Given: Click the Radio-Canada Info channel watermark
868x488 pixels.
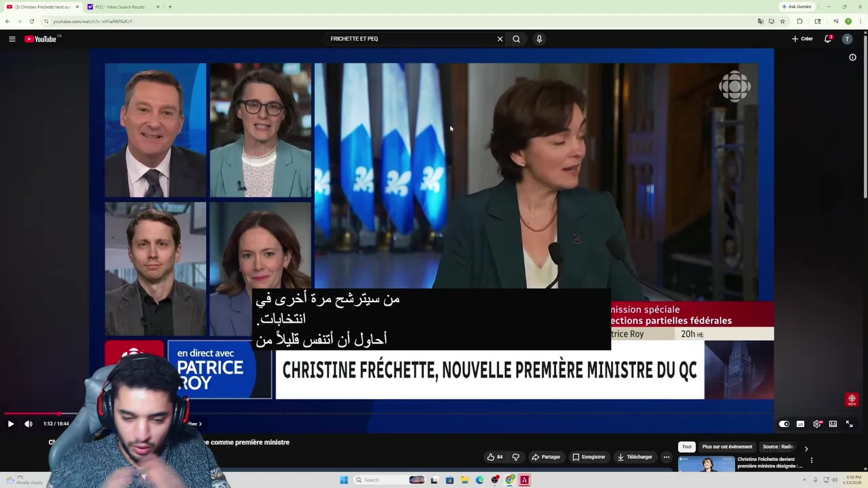Looking at the screenshot, I should (852, 399).
